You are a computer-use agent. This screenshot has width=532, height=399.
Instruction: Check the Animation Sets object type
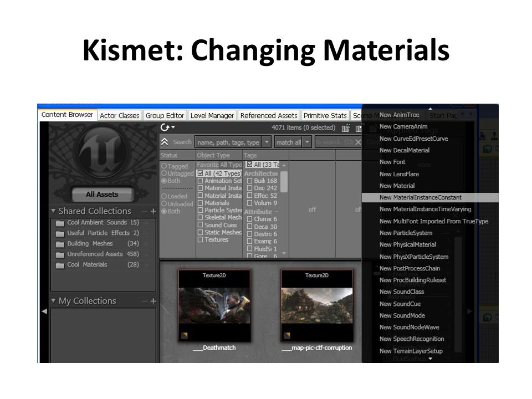coord(200,181)
